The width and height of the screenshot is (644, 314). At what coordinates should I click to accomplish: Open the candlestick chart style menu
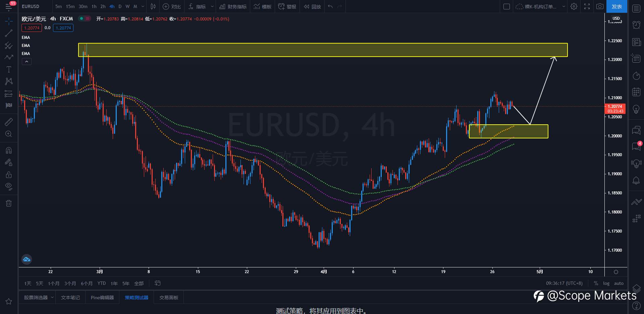[x=153, y=6]
